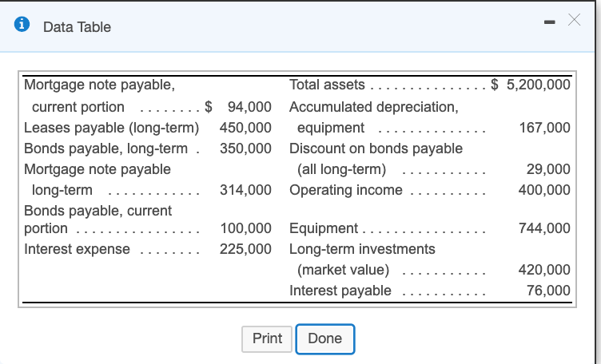Viewport: 601px width, 364px height.
Task: Select 'Mortgage note payable,' first row label
Action: (99, 85)
